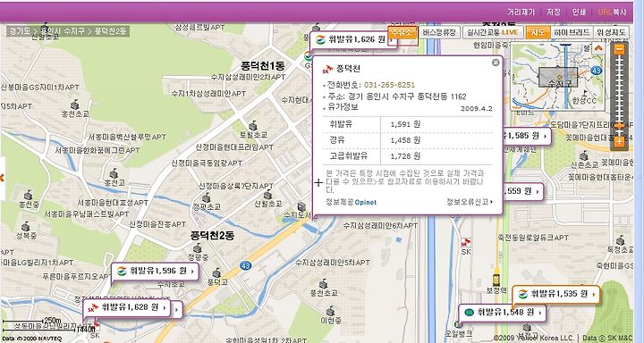Screen dimensions: 644x343
Task: Switch to the 위성지도 satellite view
Action: [611, 32]
